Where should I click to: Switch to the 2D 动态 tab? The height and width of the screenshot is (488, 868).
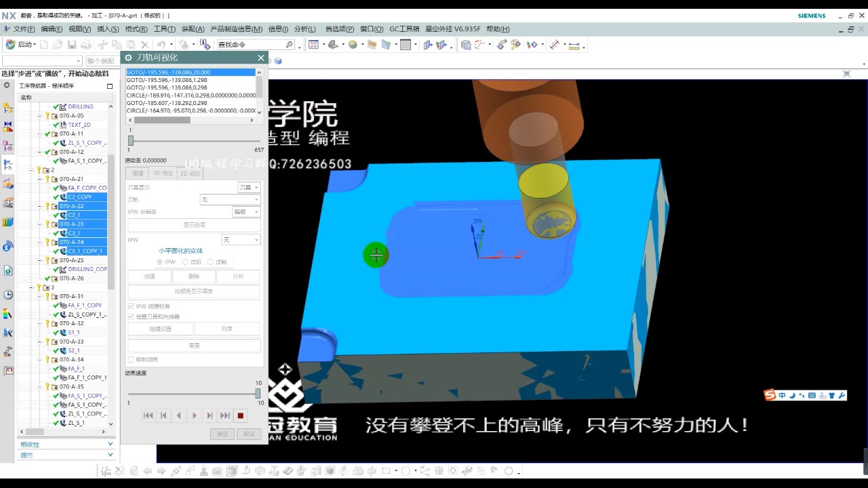click(189, 173)
